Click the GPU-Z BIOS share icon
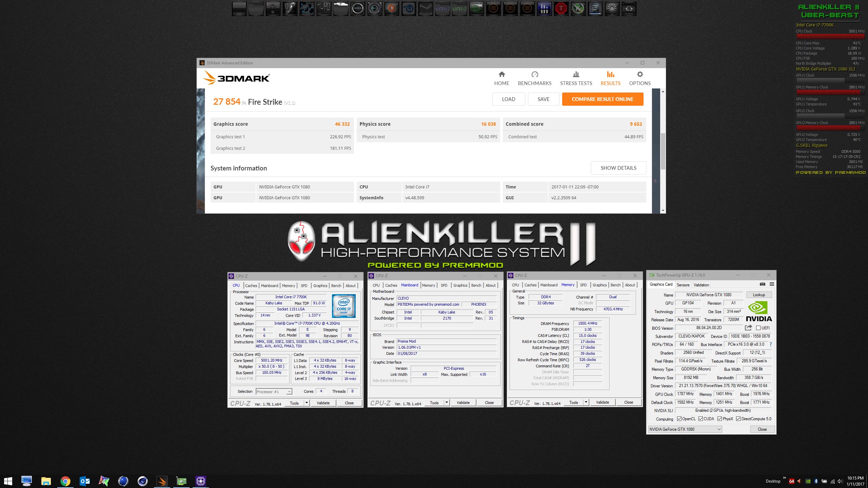 coord(748,328)
